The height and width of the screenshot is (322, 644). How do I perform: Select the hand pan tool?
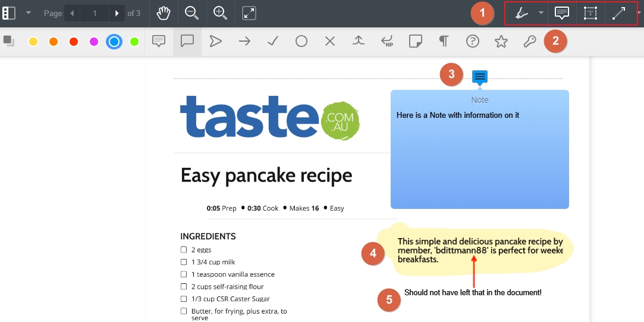click(x=164, y=13)
